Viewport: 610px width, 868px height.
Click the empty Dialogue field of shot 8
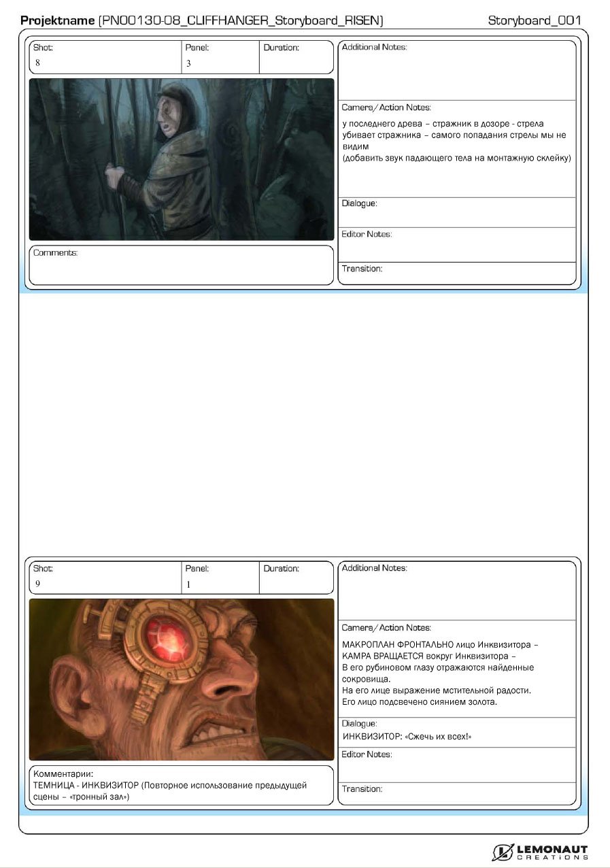pyautogui.click(x=457, y=212)
